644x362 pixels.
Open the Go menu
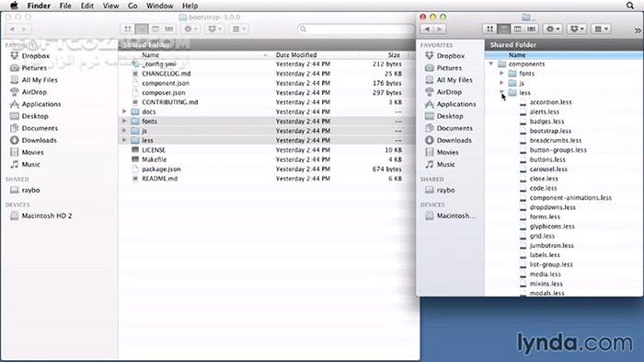click(132, 6)
